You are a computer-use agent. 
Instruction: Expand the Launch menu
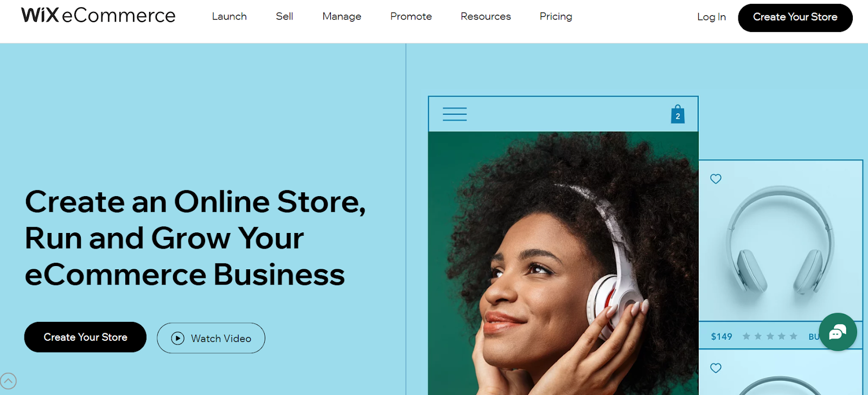[x=229, y=17]
